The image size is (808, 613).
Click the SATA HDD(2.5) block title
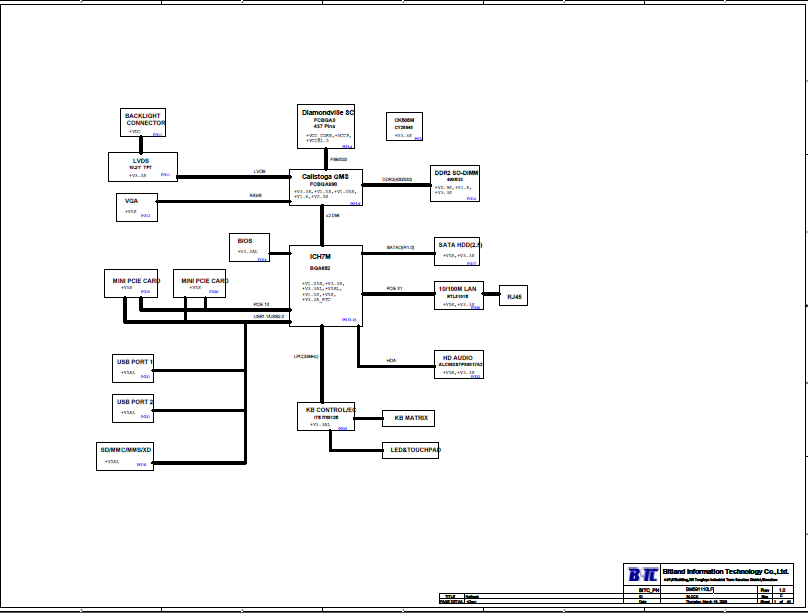[460, 245]
